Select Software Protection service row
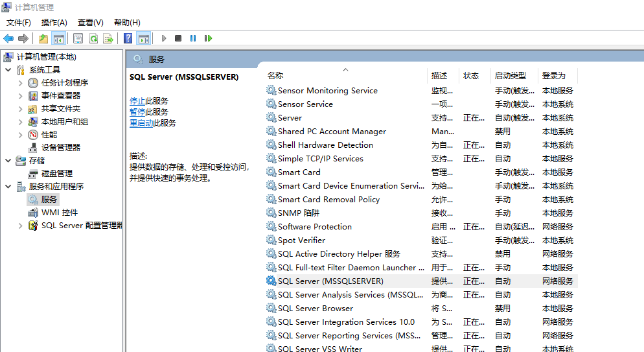Viewport: 644px width, 352px height. click(421, 226)
